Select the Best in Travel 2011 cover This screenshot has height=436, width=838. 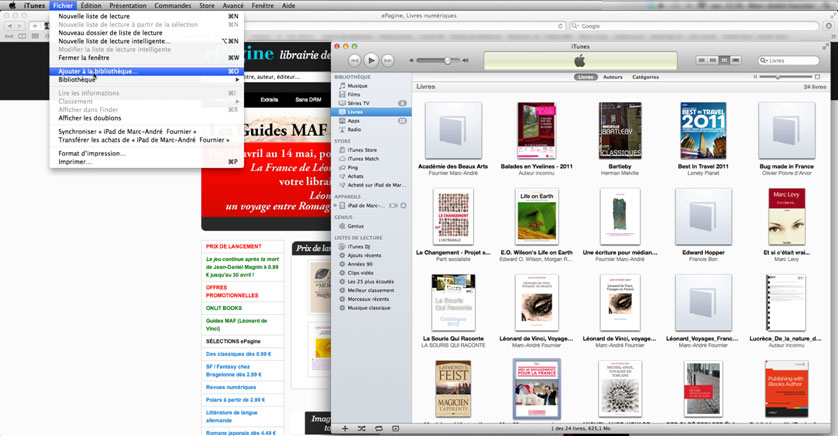[703, 131]
